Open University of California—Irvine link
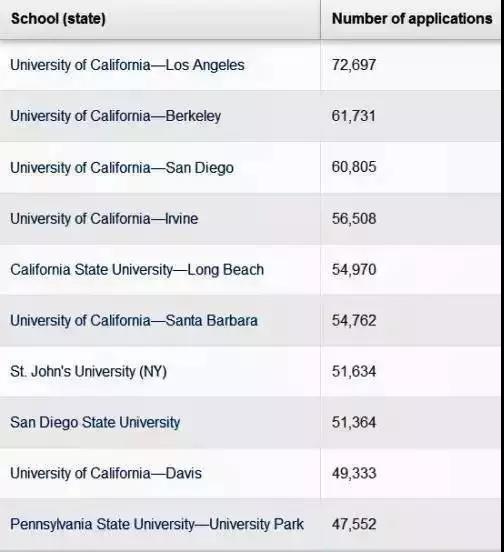Viewport: 504px width, 552px height. (104, 219)
